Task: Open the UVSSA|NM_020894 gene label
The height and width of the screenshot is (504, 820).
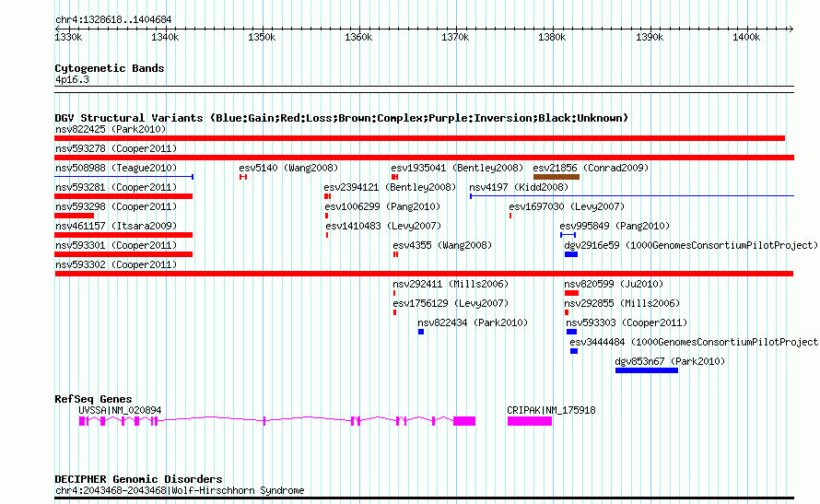Action: (x=120, y=410)
